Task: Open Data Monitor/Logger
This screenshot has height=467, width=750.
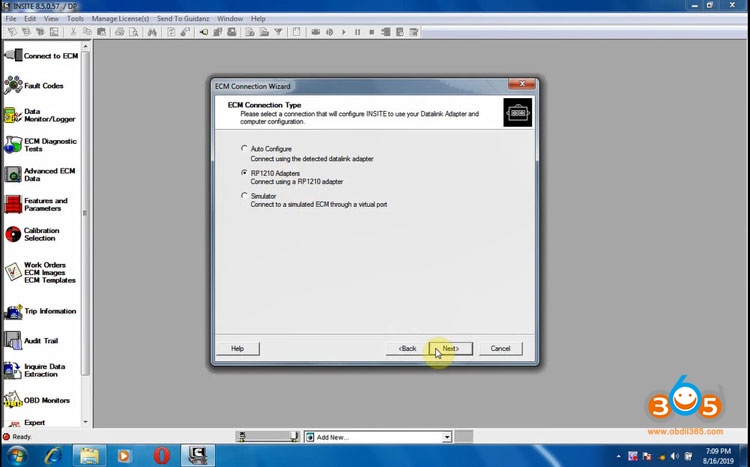Action: [40, 115]
